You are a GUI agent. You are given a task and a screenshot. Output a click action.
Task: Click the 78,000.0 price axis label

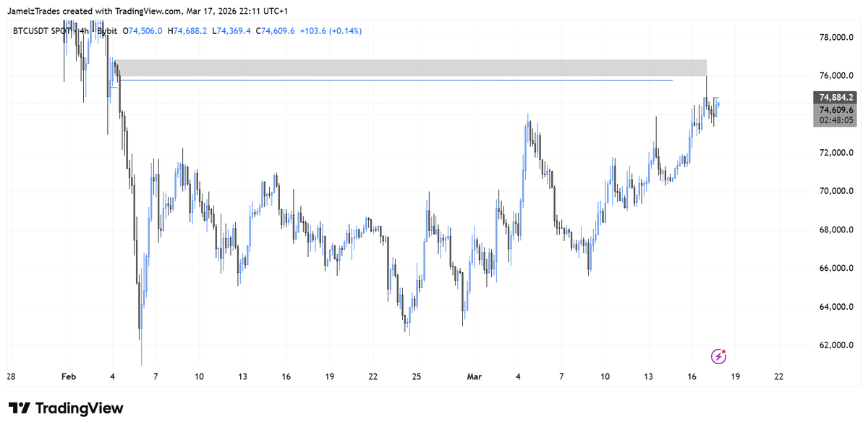pos(835,38)
